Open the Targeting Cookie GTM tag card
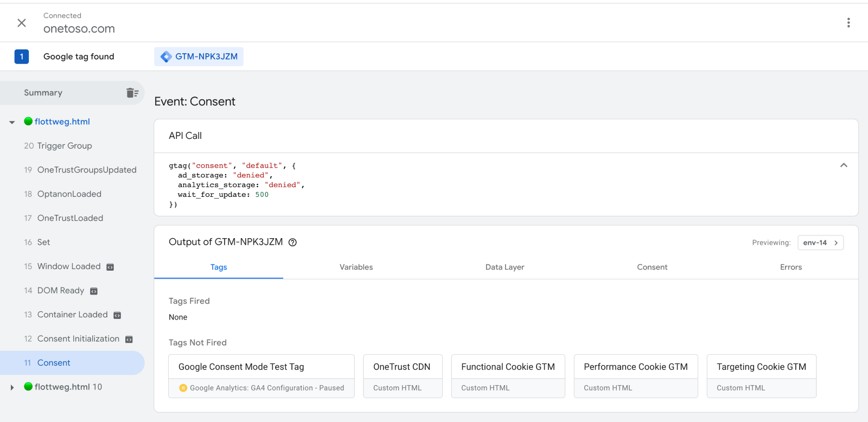 point(761,376)
